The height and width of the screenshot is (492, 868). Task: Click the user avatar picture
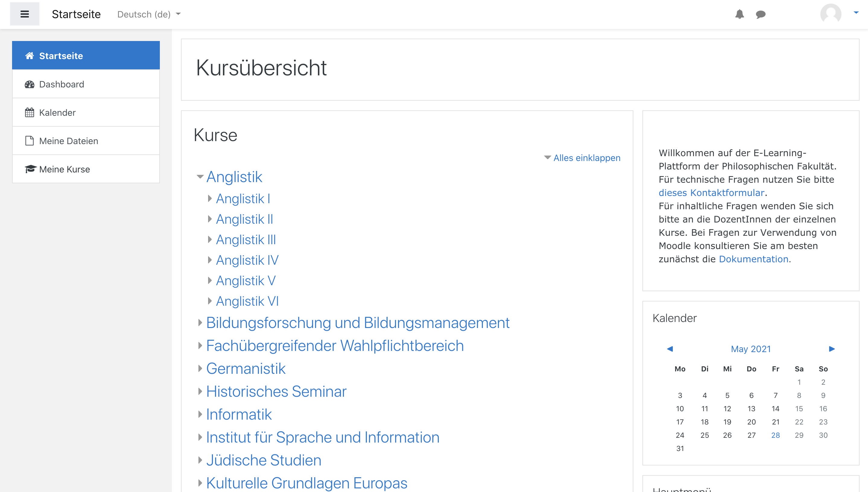click(x=831, y=14)
